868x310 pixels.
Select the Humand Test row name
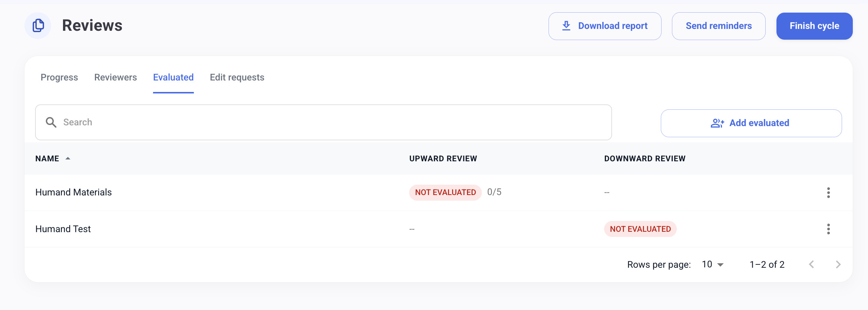point(63,229)
